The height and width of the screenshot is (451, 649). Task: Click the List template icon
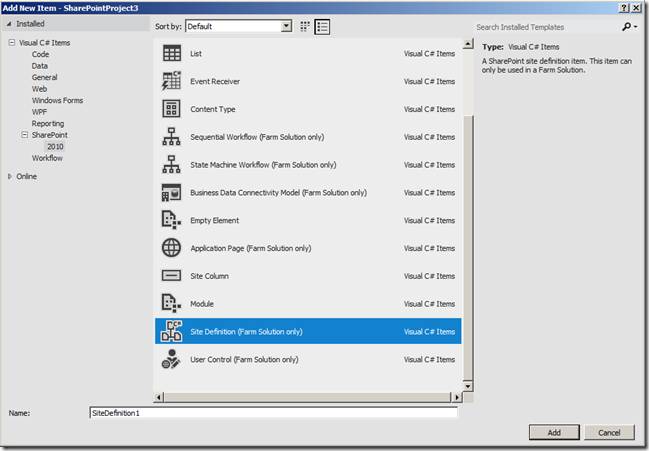click(x=171, y=53)
